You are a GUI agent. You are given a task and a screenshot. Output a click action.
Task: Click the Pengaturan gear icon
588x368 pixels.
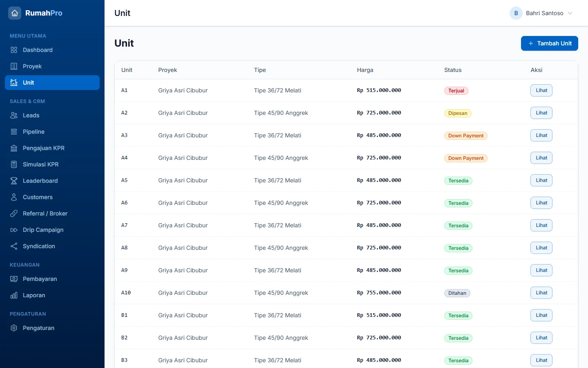(x=14, y=328)
